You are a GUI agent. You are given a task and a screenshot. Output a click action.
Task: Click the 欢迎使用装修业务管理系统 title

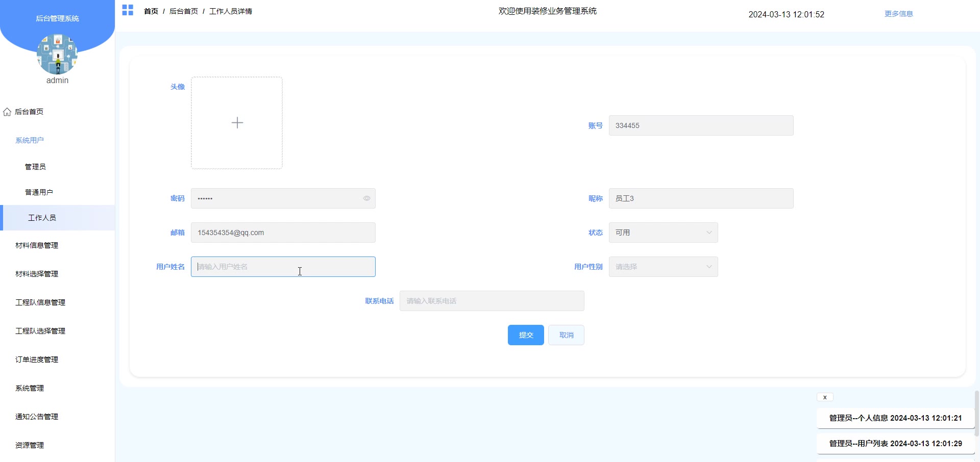pos(548,11)
